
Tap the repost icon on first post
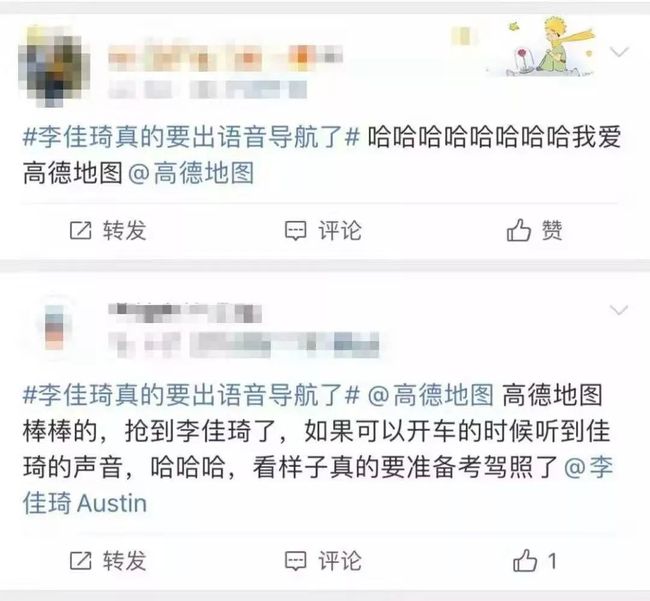tap(80, 230)
